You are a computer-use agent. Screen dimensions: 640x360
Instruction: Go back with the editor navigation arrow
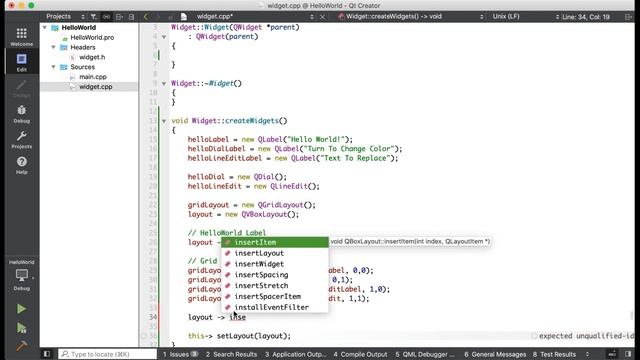tap(146, 17)
